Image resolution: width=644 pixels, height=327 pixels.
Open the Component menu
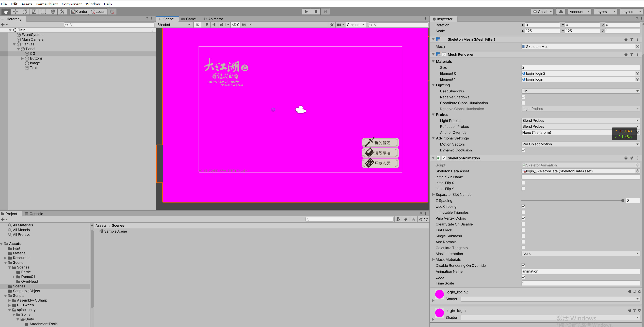pos(72,4)
